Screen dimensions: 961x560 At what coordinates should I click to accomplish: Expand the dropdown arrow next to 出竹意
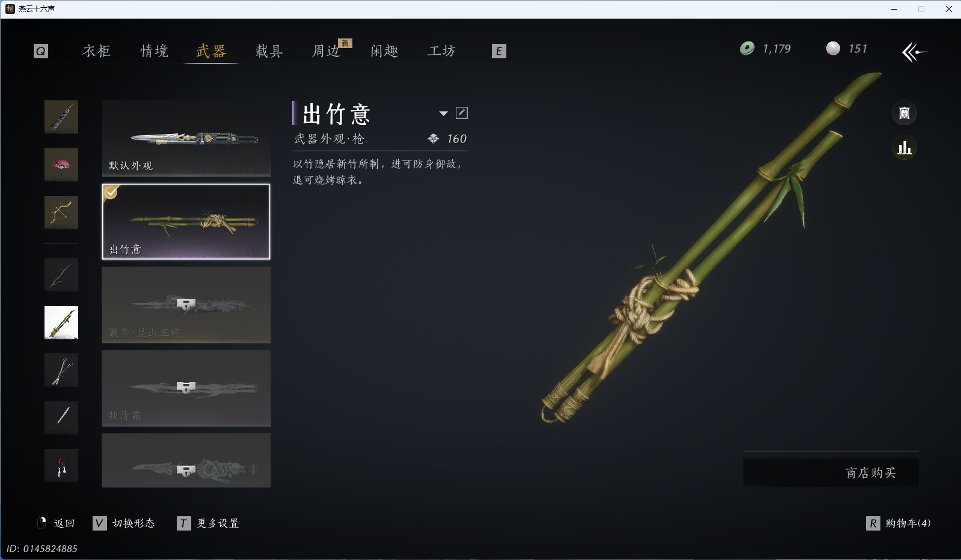(443, 113)
